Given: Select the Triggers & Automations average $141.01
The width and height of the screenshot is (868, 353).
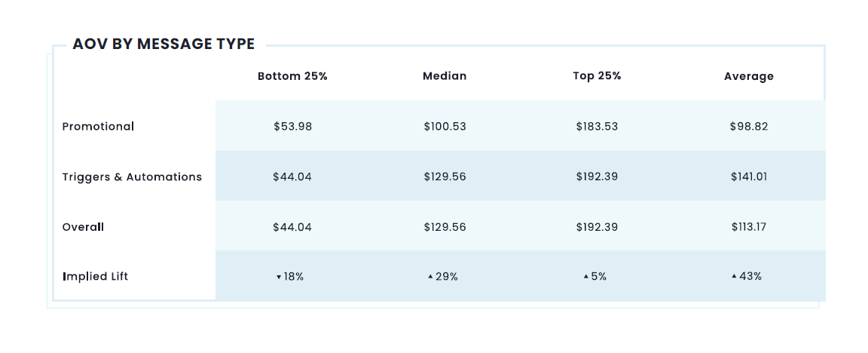Looking at the screenshot, I should pyautogui.click(x=749, y=177).
